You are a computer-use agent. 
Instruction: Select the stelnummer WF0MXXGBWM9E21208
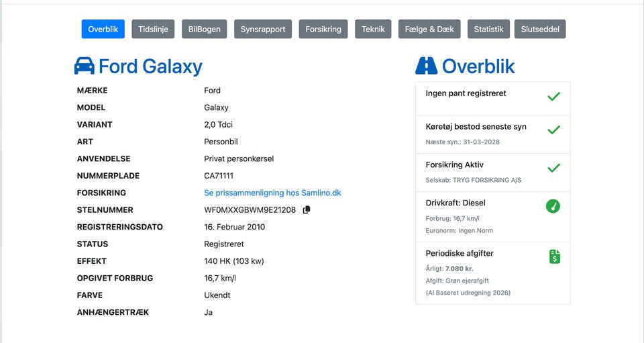pyautogui.click(x=250, y=210)
